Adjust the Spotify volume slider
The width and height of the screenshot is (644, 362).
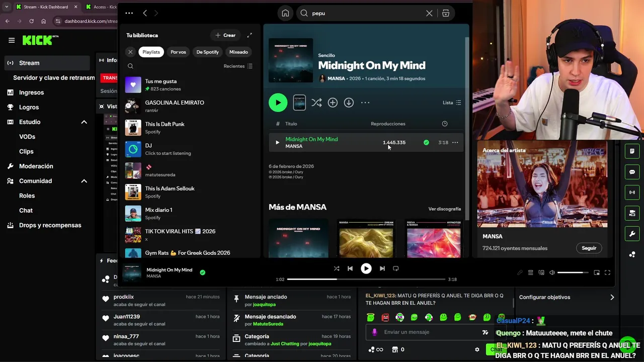(x=573, y=273)
